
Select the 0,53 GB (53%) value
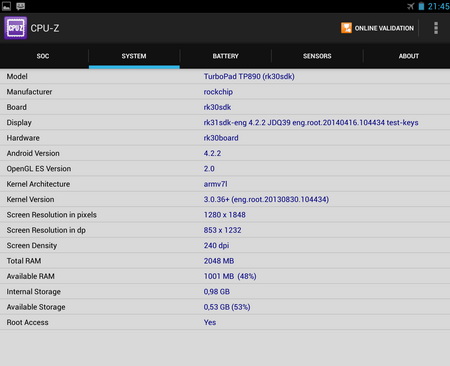pyautogui.click(x=227, y=307)
